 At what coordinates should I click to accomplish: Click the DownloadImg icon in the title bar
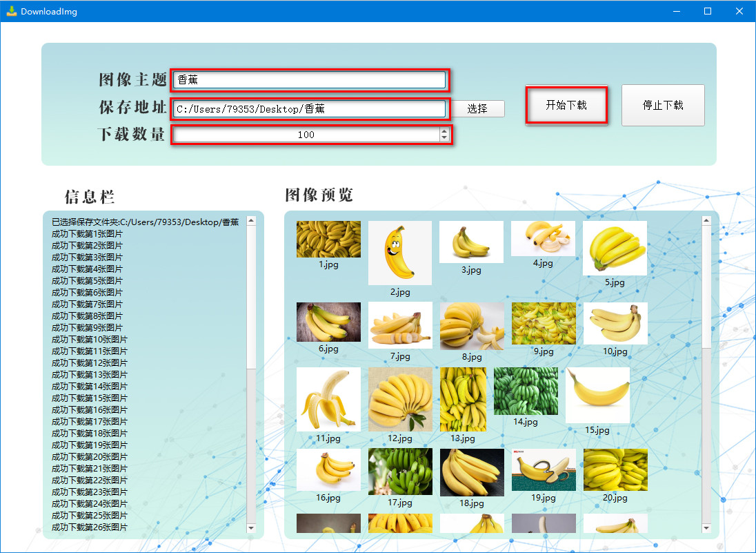10,10
